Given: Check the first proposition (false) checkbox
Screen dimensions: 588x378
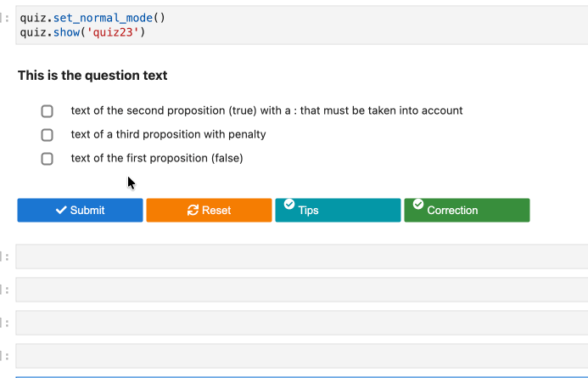Looking at the screenshot, I should [47, 159].
